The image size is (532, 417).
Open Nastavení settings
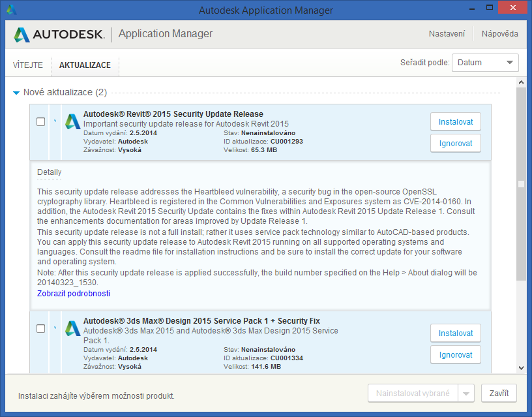[x=447, y=34]
